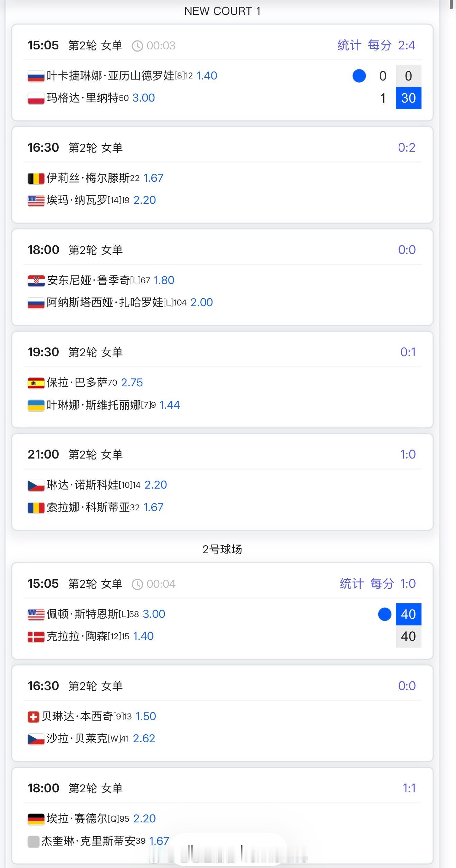Click the Polish flag beside 玛格达·里纳特
The height and width of the screenshot is (868, 456).
(36, 98)
